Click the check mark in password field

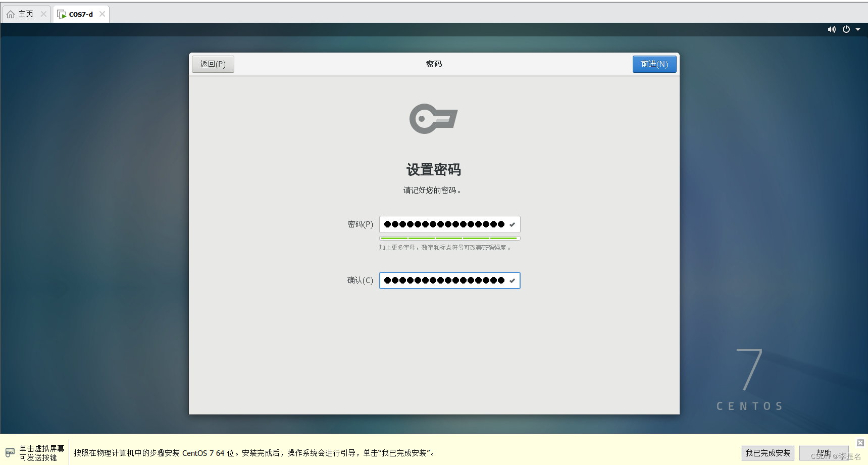[x=512, y=224]
